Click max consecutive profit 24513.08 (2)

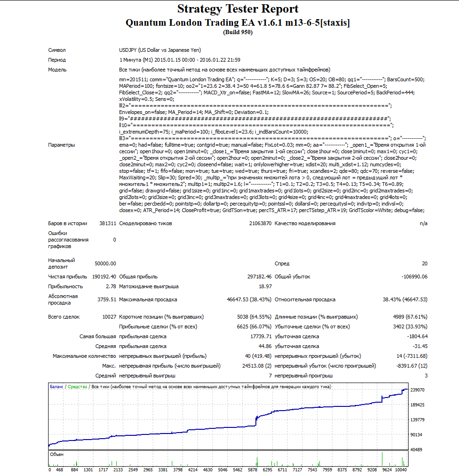(257, 366)
